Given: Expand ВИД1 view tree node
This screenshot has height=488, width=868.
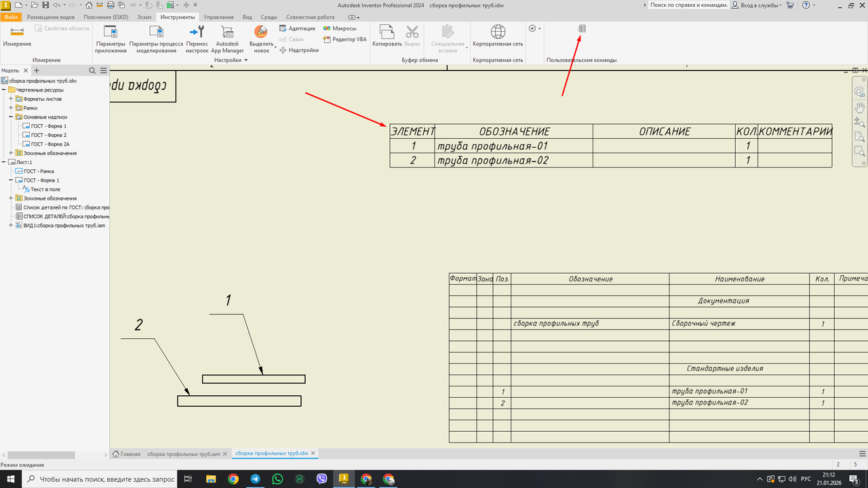Looking at the screenshot, I should 11,225.
